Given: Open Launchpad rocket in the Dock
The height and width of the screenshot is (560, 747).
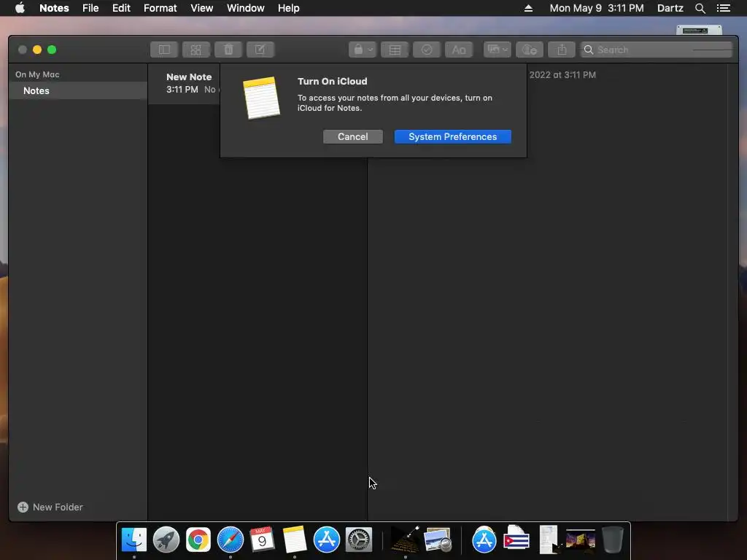Looking at the screenshot, I should point(166,540).
